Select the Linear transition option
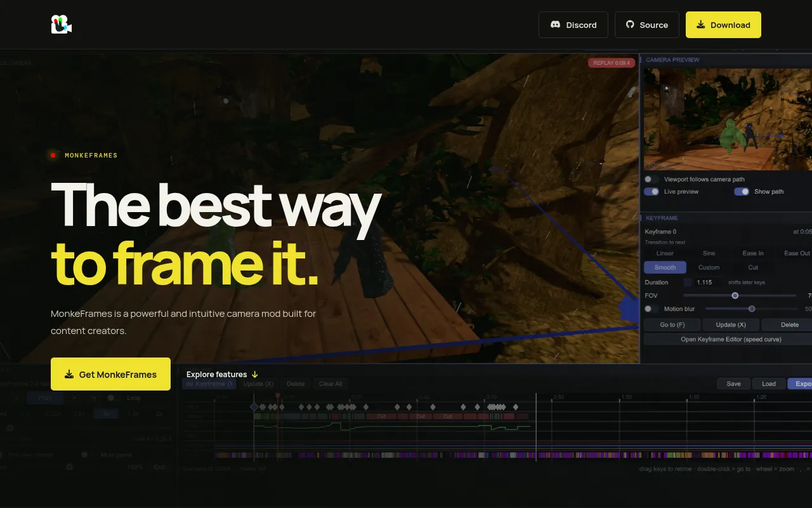Screen dimensions: 812x508 665,253
